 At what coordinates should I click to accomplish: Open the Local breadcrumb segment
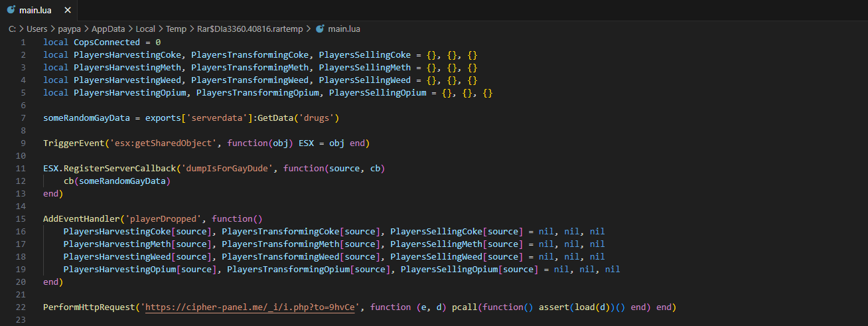pos(145,29)
